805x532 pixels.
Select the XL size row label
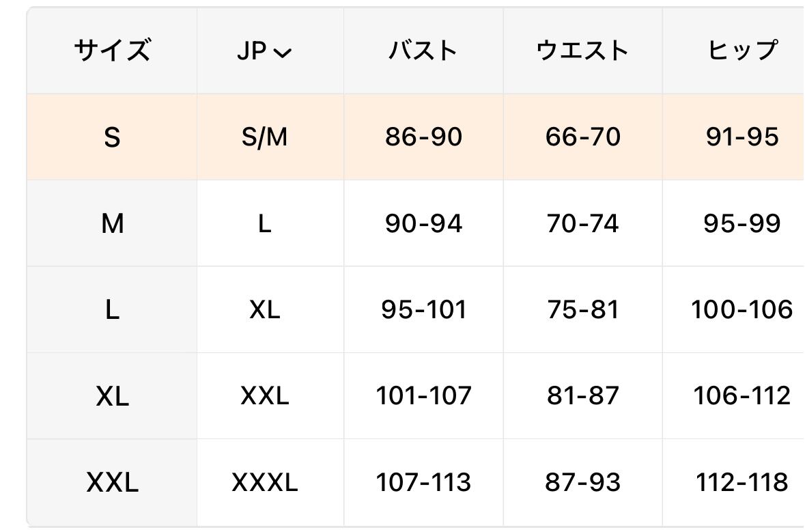(x=112, y=396)
